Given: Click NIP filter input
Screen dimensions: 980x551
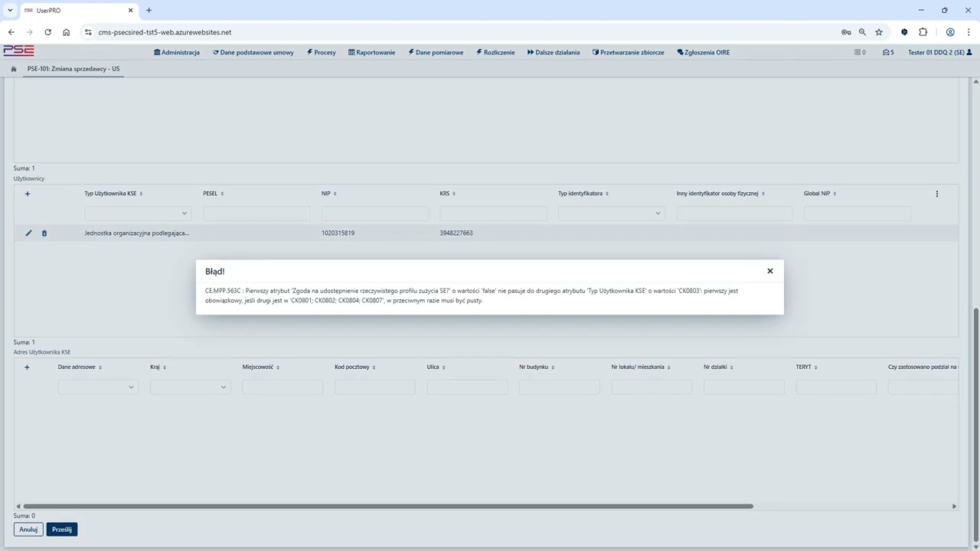Looking at the screenshot, I should pyautogui.click(x=375, y=214).
